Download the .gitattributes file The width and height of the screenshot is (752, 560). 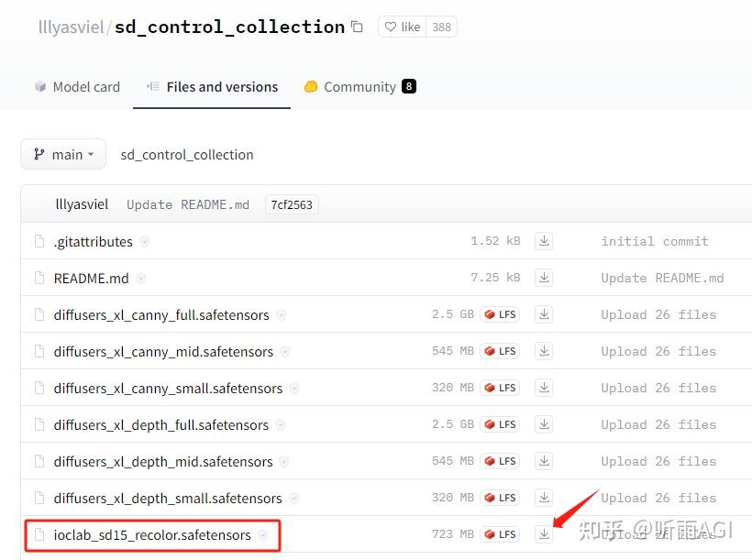(544, 241)
